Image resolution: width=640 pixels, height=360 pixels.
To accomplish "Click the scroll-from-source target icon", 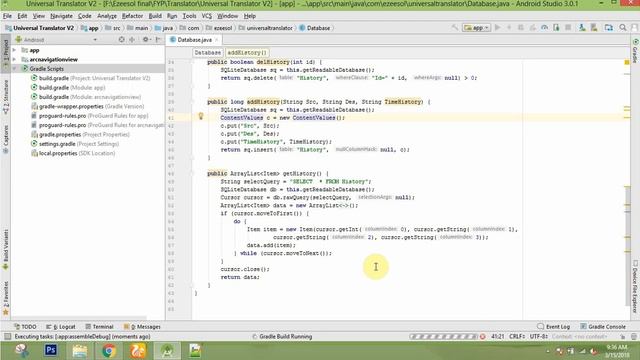I will pyautogui.click(x=121, y=40).
